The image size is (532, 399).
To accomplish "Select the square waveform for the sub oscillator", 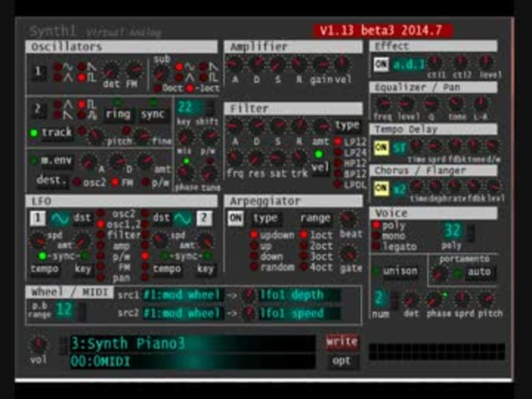I will click(x=203, y=78).
